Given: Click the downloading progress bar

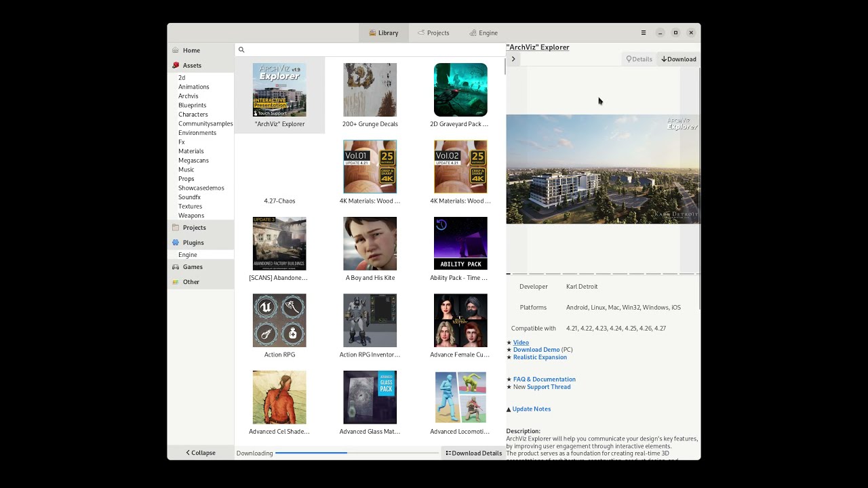Looking at the screenshot, I should (357, 453).
